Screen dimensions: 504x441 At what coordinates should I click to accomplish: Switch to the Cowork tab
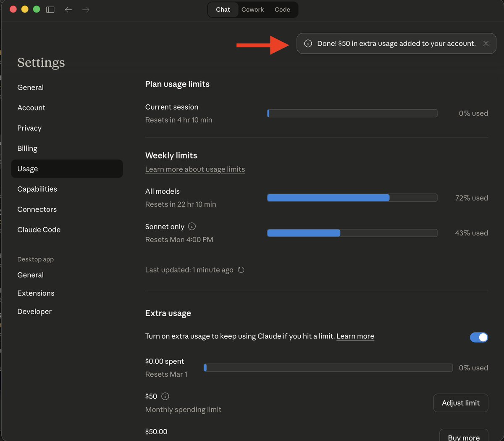point(253,9)
